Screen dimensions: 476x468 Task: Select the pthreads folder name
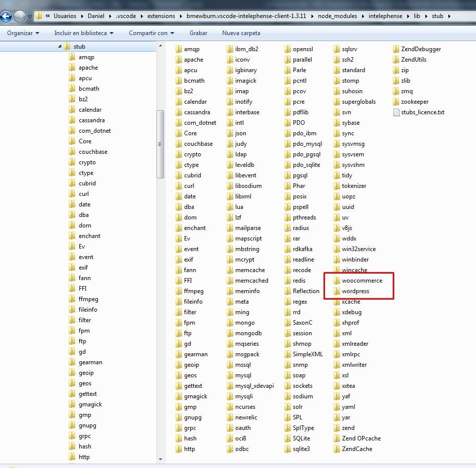[x=304, y=217]
